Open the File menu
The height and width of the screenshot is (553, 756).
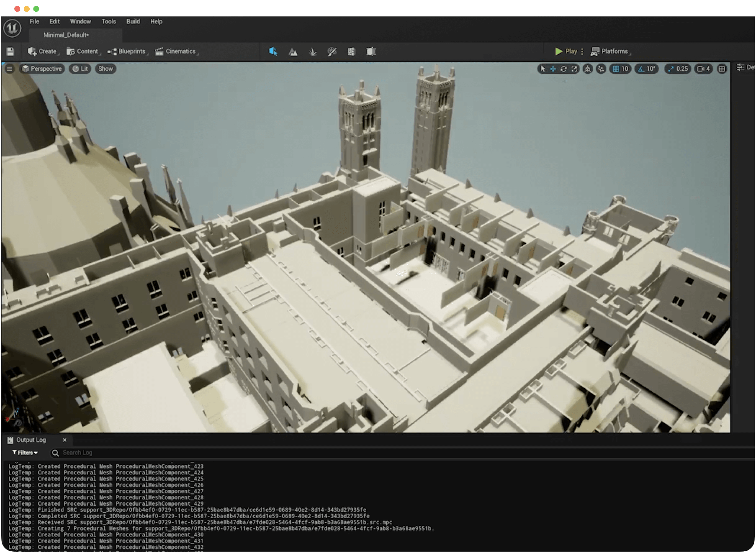[34, 21]
